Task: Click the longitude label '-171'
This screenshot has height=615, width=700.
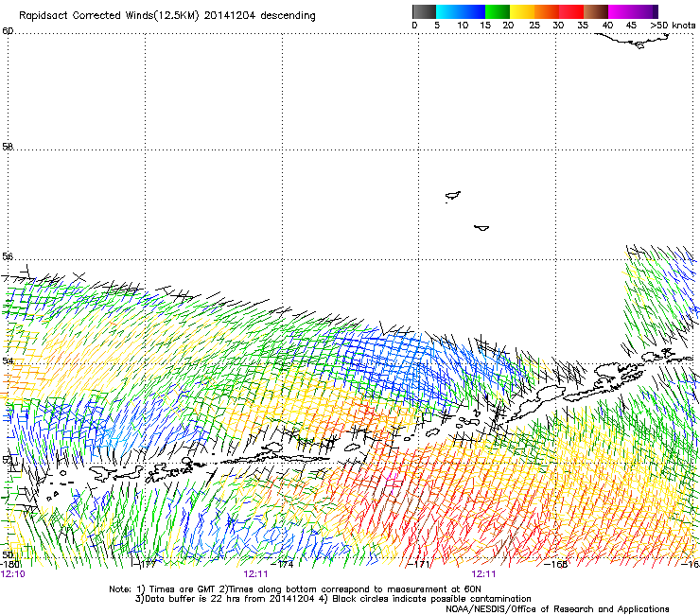Action: point(418,564)
